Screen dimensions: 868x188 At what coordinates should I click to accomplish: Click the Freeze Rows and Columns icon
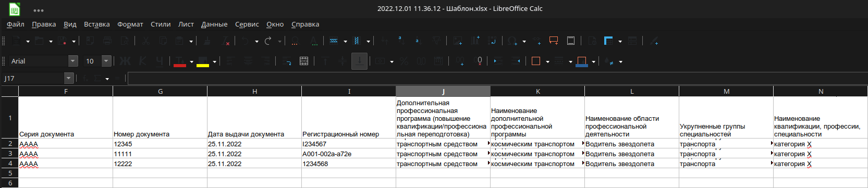pos(608,41)
